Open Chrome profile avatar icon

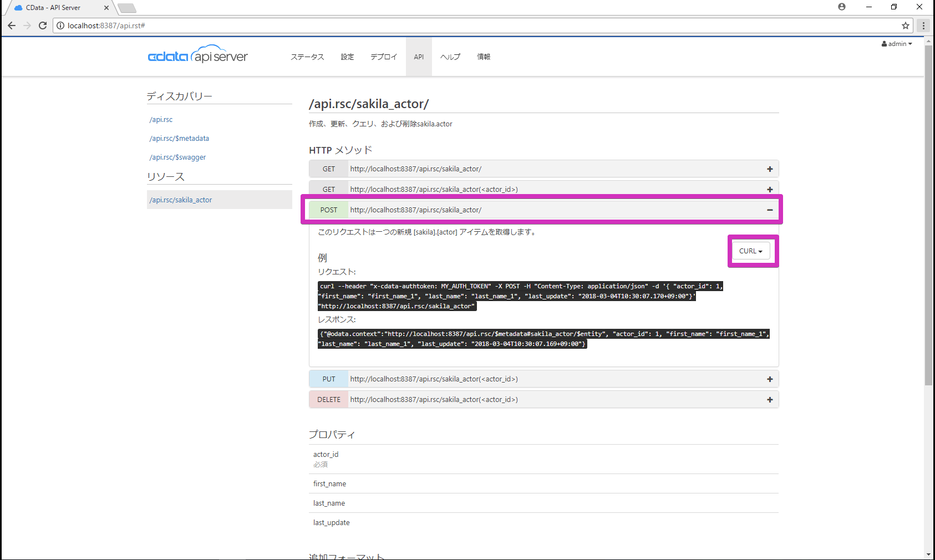pyautogui.click(x=842, y=7)
